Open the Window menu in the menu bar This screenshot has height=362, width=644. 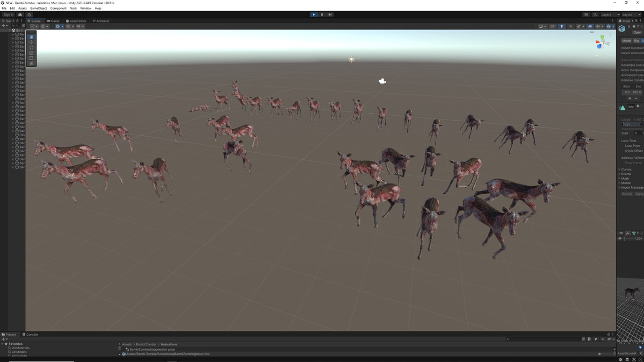point(86,8)
